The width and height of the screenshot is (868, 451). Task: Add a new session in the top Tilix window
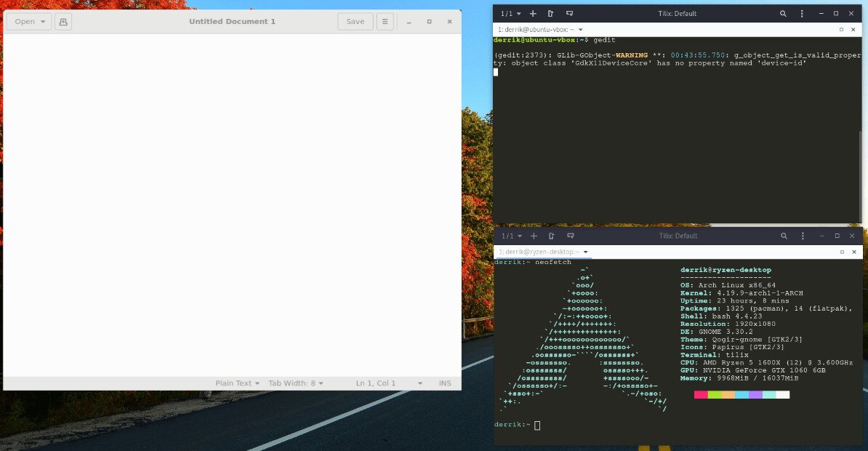click(x=533, y=14)
